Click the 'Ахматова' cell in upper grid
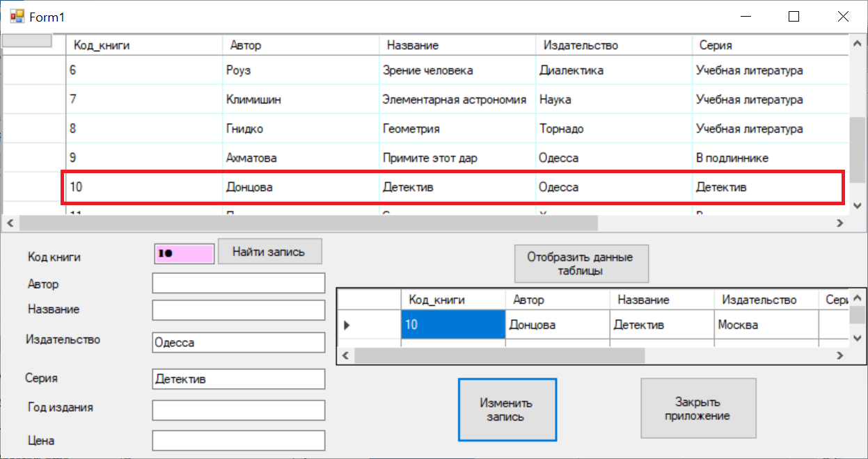This screenshot has width=868, height=459. pos(300,159)
